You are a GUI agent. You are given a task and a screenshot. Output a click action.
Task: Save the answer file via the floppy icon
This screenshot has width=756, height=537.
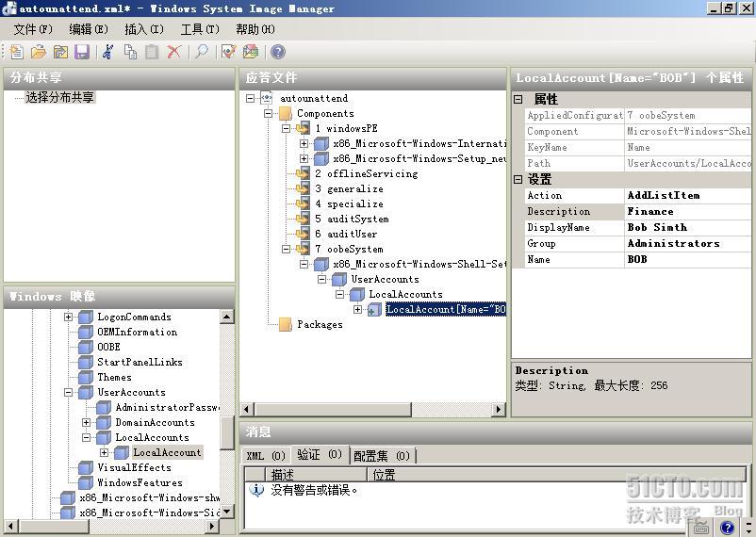tap(82, 52)
